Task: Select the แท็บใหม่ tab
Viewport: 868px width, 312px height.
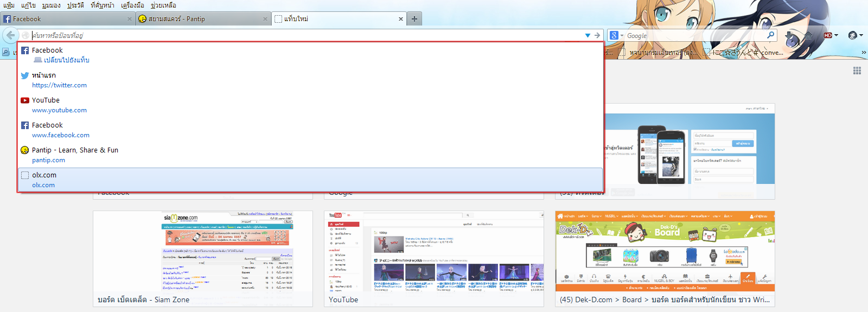Action: point(339,19)
